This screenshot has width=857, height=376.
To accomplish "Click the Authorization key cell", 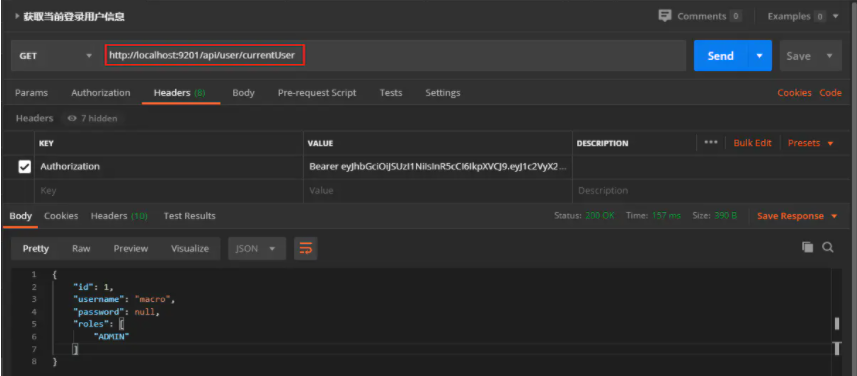I will point(169,167).
